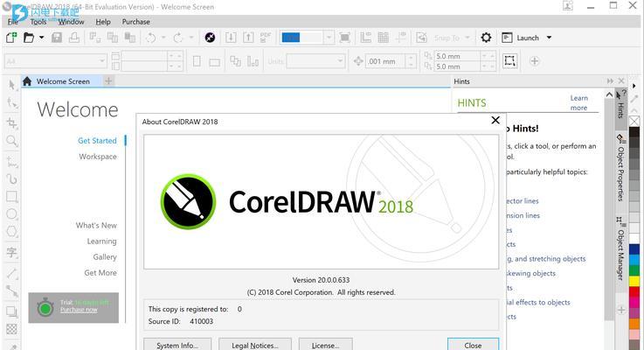Select the Zoom magnifier tool
644x350 pixels.
pos(11,141)
